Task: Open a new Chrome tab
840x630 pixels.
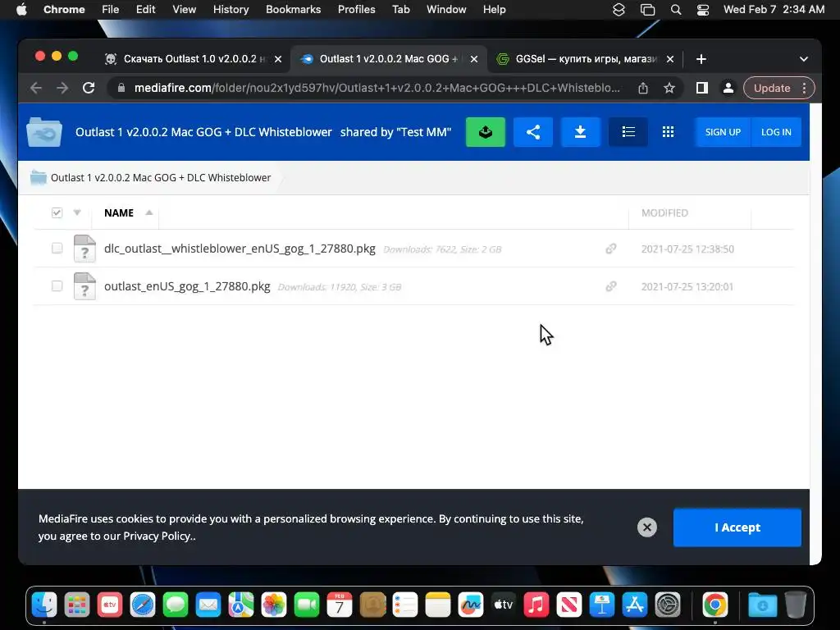Action: 701,59
